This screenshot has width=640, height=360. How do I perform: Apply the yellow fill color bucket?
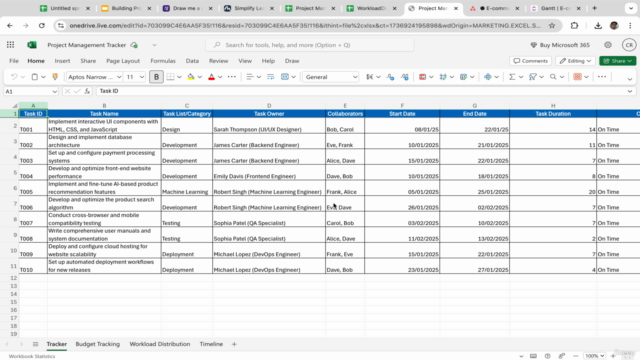(191, 77)
